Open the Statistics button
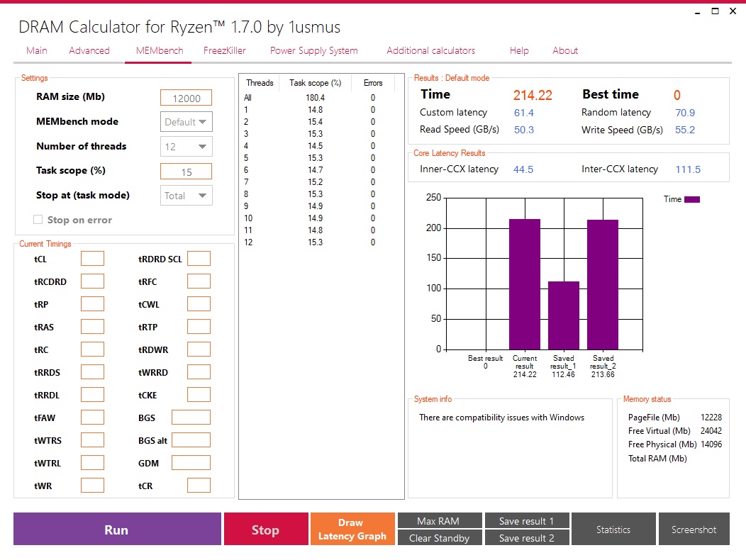746x560 pixels. (x=613, y=529)
